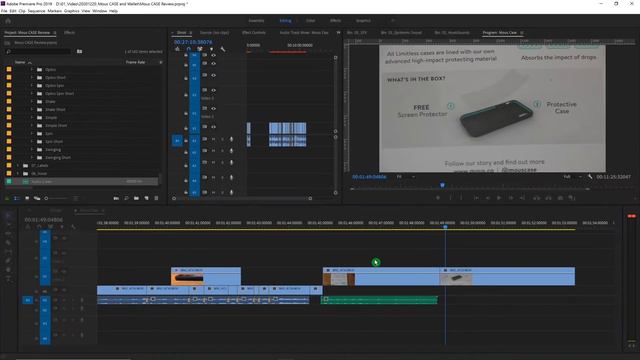640x360 pixels.
Task: Toggle eye of the track just above the A1 audio row
Action: [x=213, y=127]
